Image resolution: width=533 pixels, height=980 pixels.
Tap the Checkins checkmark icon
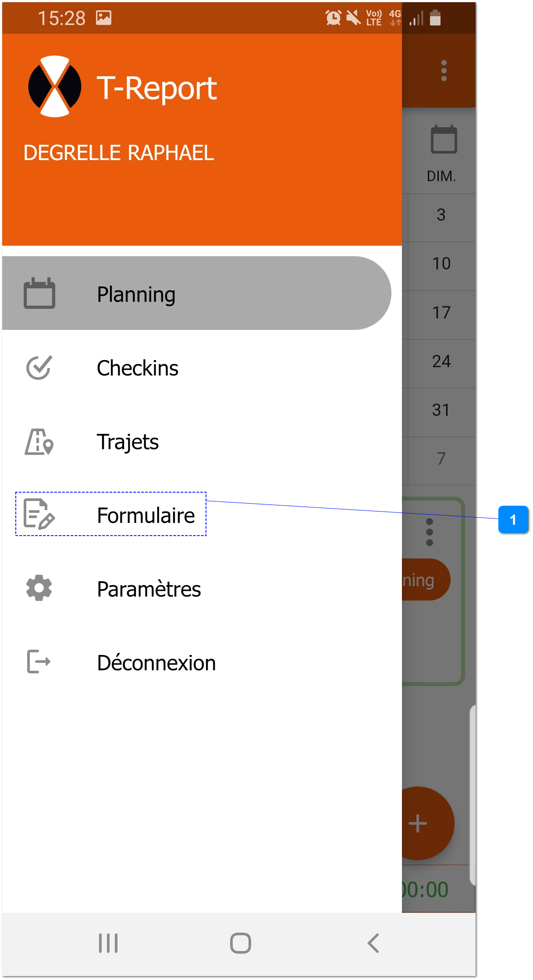39,368
